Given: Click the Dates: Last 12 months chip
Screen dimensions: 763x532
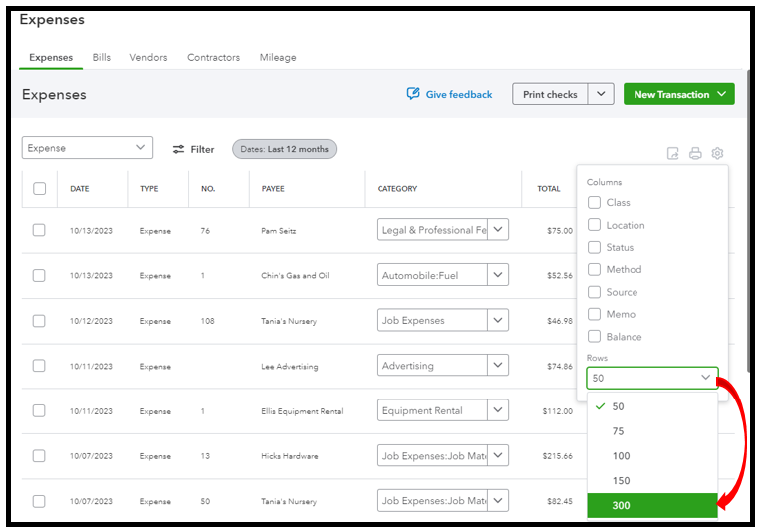Looking at the screenshot, I should pos(284,149).
